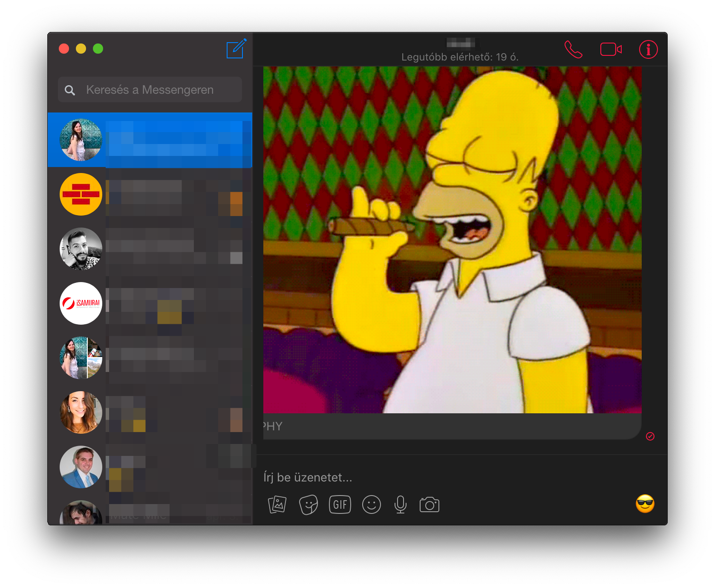
Task: Click the camera icon in the composer
Action: tap(430, 505)
